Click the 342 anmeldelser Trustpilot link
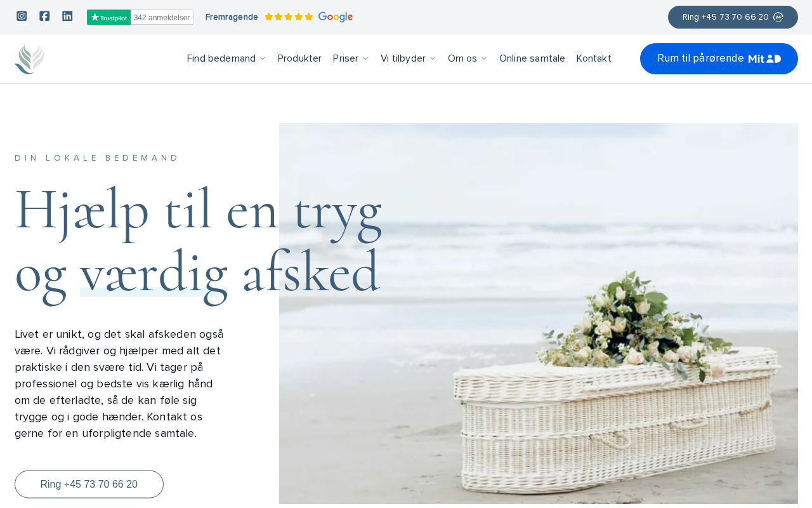The width and height of the screenshot is (812, 508). click(x=162, y=17)
